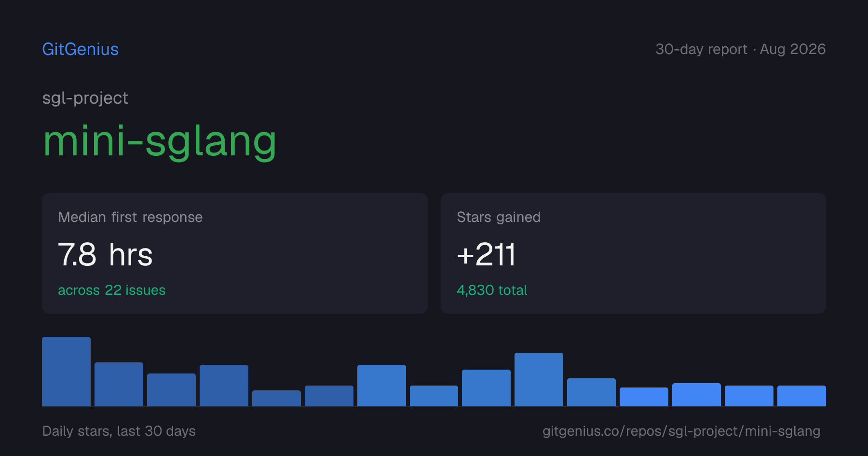
Task: Click the seventh bar in stars chart
Action: [381, 386]
